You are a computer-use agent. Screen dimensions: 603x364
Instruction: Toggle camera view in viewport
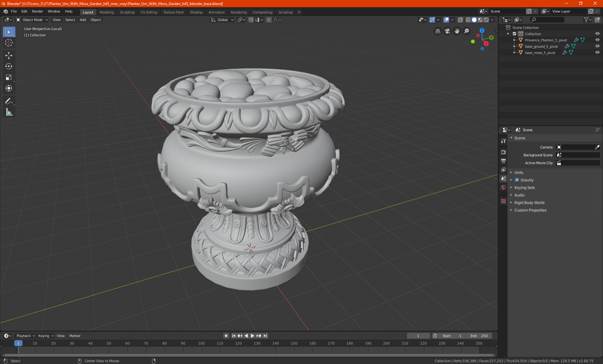coord(447,31)
